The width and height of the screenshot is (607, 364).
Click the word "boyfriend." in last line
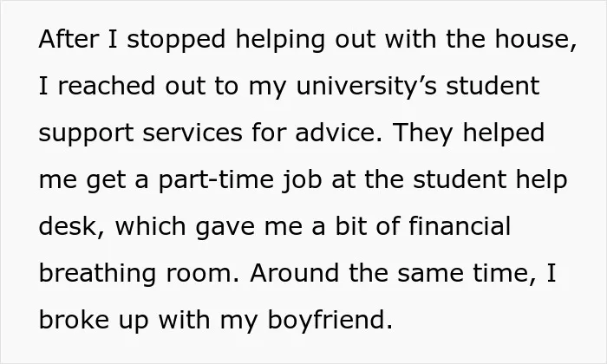[x=330, y=321]
